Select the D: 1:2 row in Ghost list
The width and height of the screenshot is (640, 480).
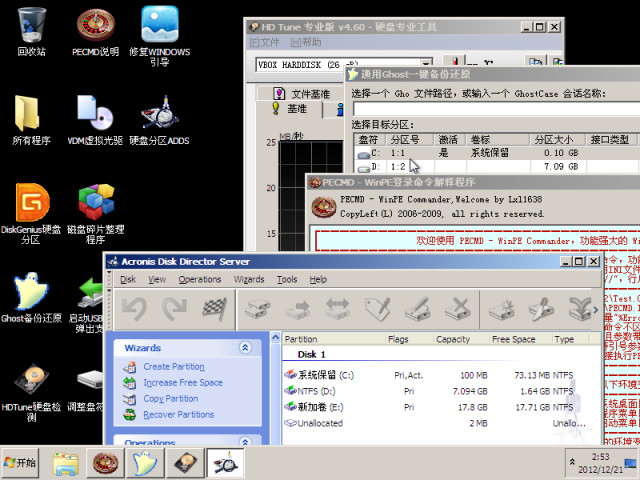[x=496, y=167]
